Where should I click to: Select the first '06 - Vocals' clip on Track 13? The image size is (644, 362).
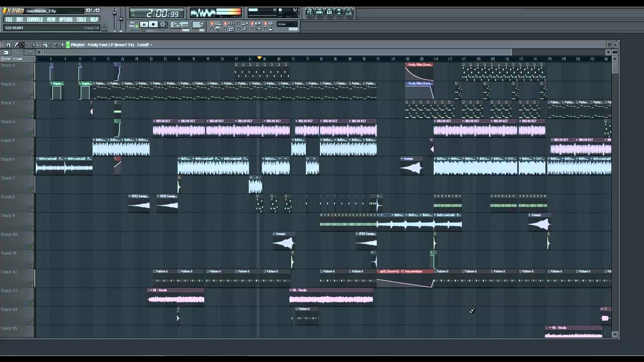(x=176, y=296)
